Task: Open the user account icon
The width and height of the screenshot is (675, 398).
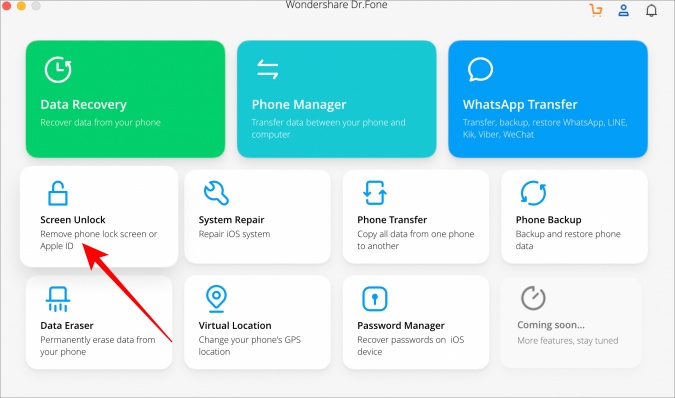Action: 623,10
